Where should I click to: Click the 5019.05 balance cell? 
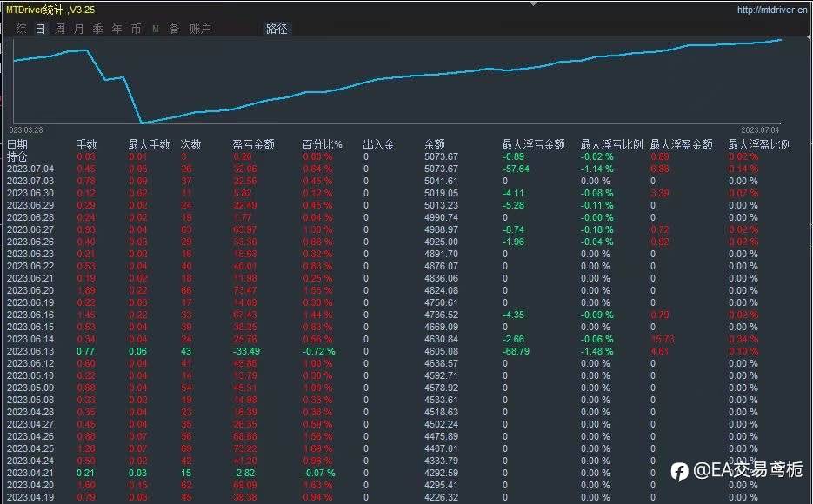(441, 193)
